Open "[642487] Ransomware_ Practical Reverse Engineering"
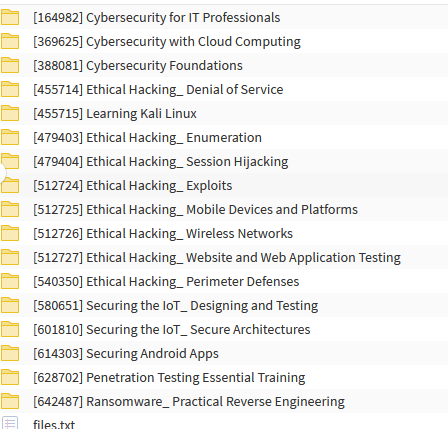 click(189, 402)
